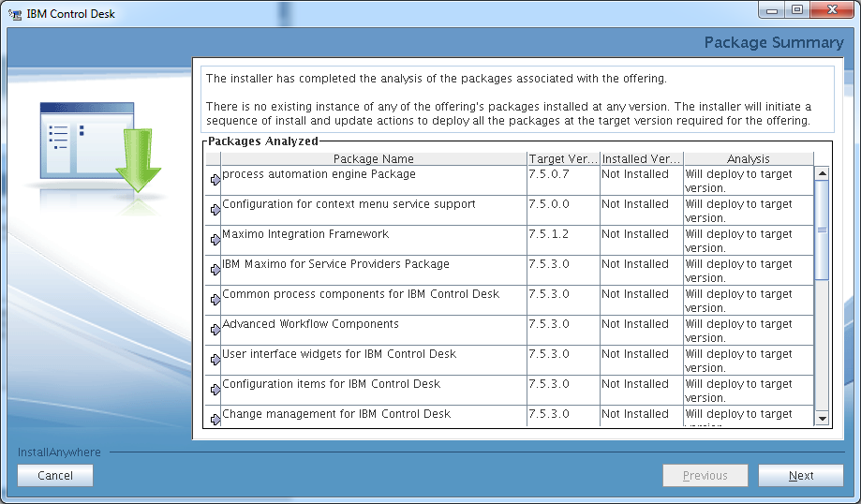Click arrow icon beside Configuration items for IBM Control Desk
The width and height of the screenshot is (861, 504).
pyautogui.click(x=215, y=390)
